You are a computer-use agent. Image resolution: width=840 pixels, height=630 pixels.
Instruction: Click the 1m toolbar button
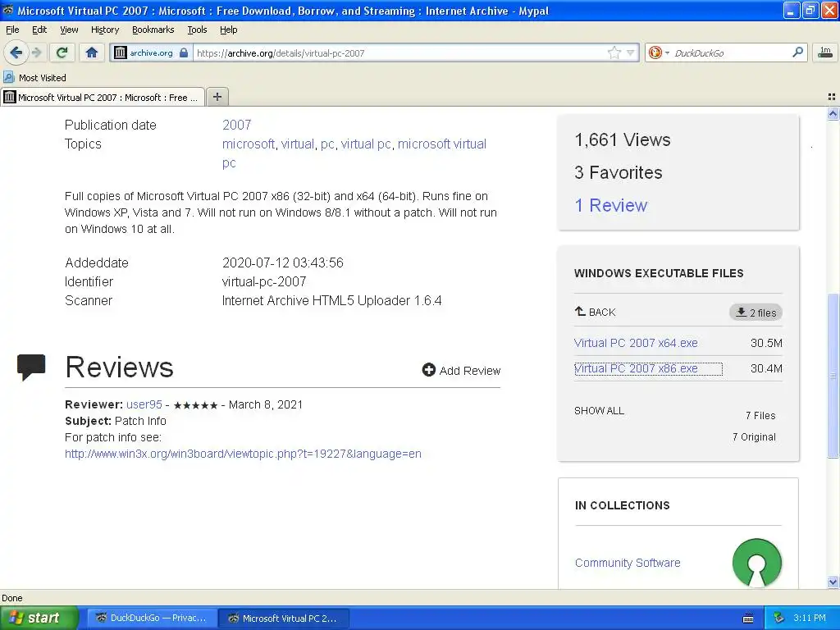tap(825, 52)
